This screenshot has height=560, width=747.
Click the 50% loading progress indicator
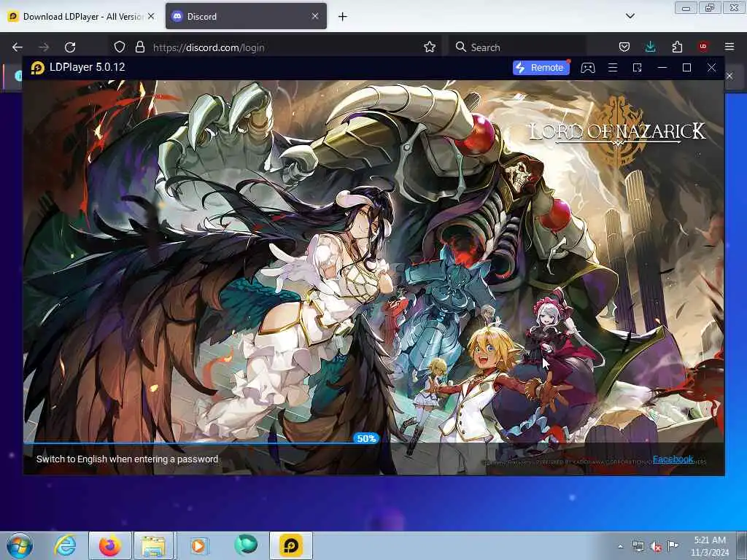tap(366, 438)
